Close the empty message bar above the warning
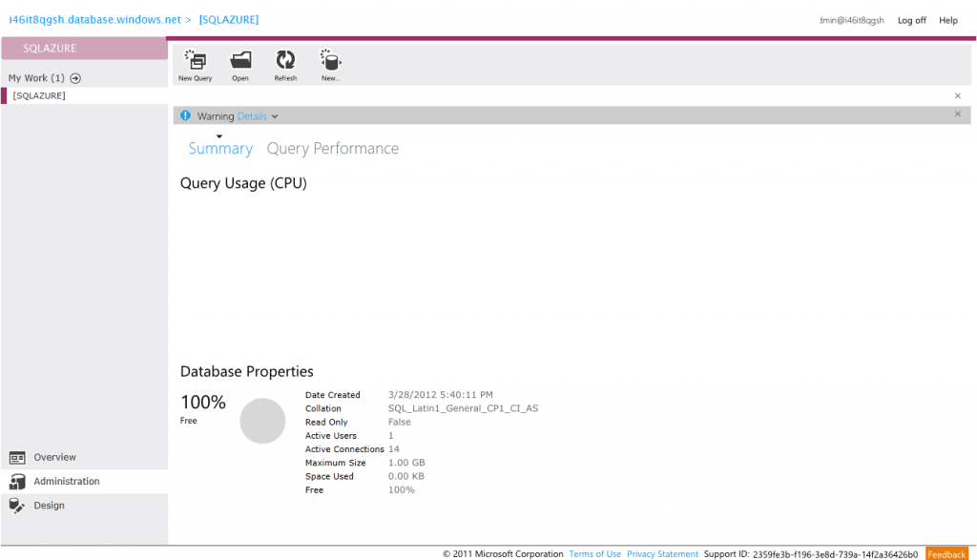Screen dimensions: 977x560 coord(958,96)
